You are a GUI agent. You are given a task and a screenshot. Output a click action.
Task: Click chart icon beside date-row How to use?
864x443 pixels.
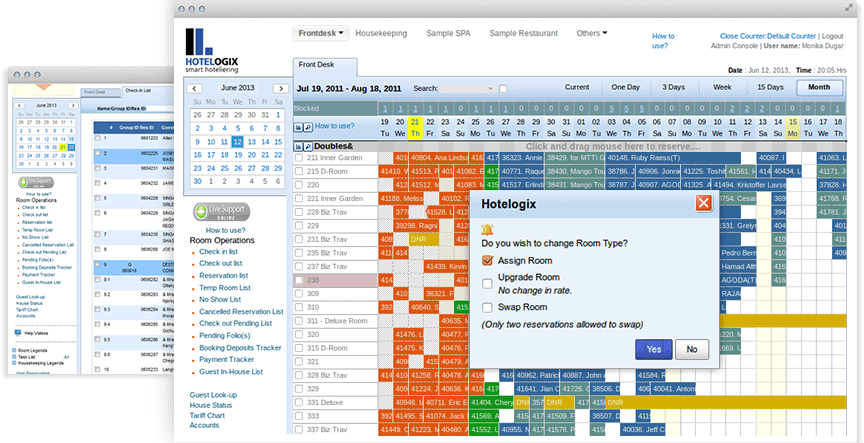[x=298, y=127]
